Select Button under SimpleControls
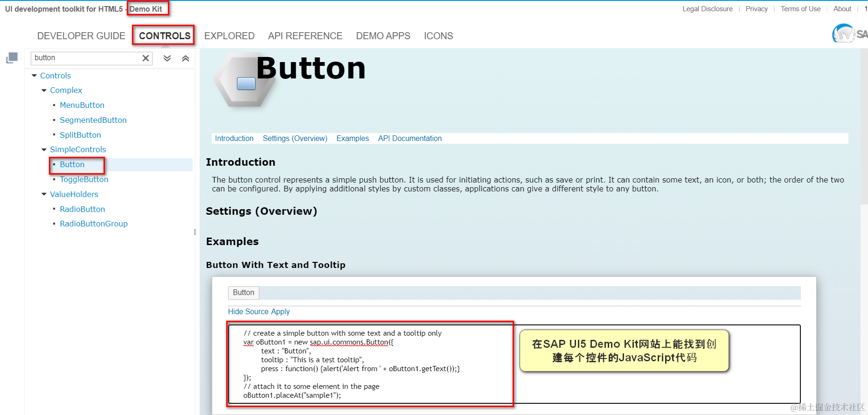 [72, 165]
